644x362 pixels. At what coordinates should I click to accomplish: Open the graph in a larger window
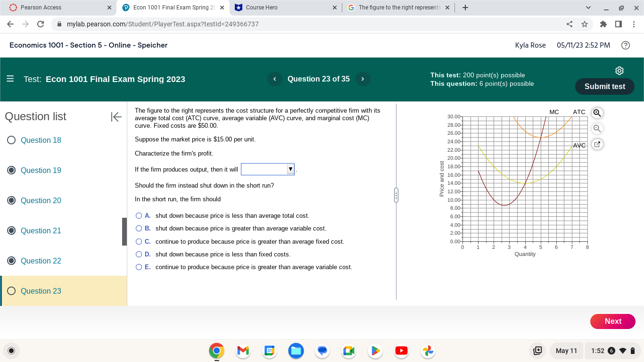click(x=597, y=144)
